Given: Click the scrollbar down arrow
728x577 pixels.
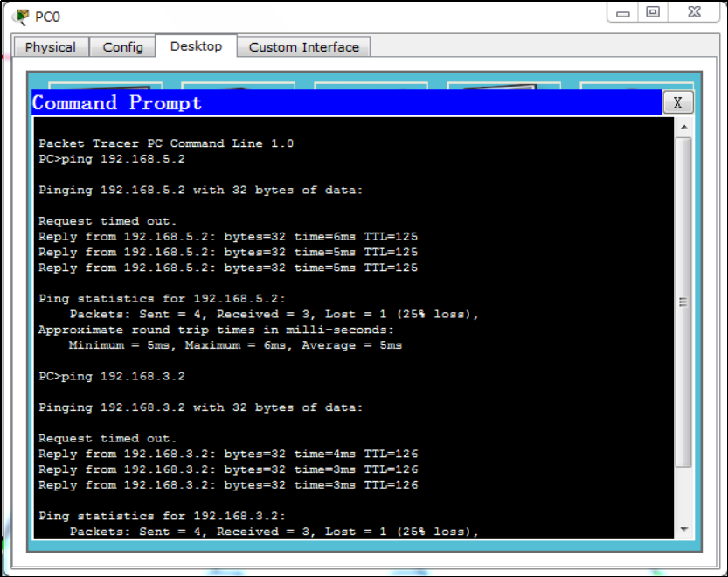Looking at the screenshot, I should 684,529.
